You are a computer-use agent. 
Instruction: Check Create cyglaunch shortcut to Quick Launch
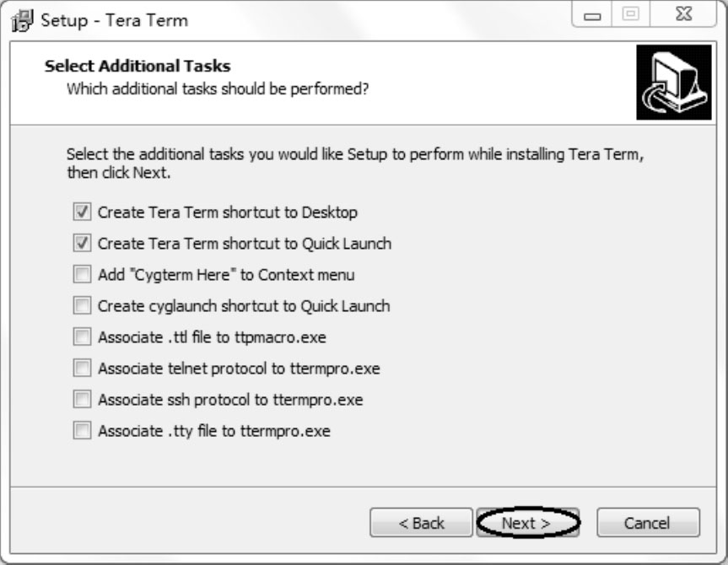pos(82,306)
